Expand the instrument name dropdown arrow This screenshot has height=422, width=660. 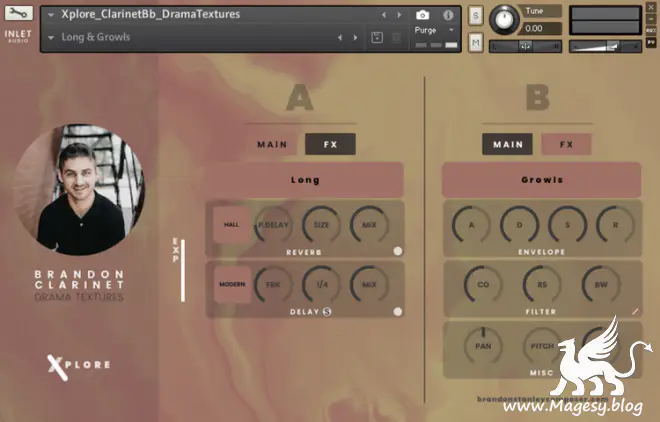51,15
